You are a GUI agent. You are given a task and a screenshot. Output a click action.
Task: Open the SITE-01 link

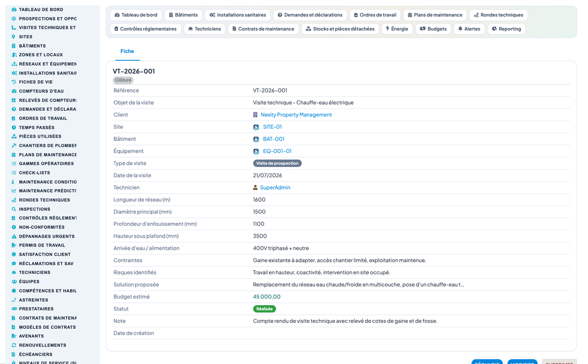pos(272,127)
